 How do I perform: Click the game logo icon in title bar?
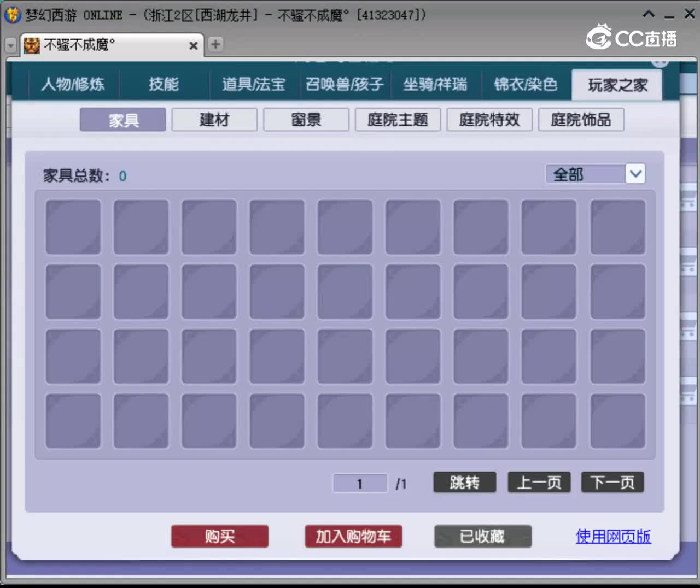click(12, 15)
